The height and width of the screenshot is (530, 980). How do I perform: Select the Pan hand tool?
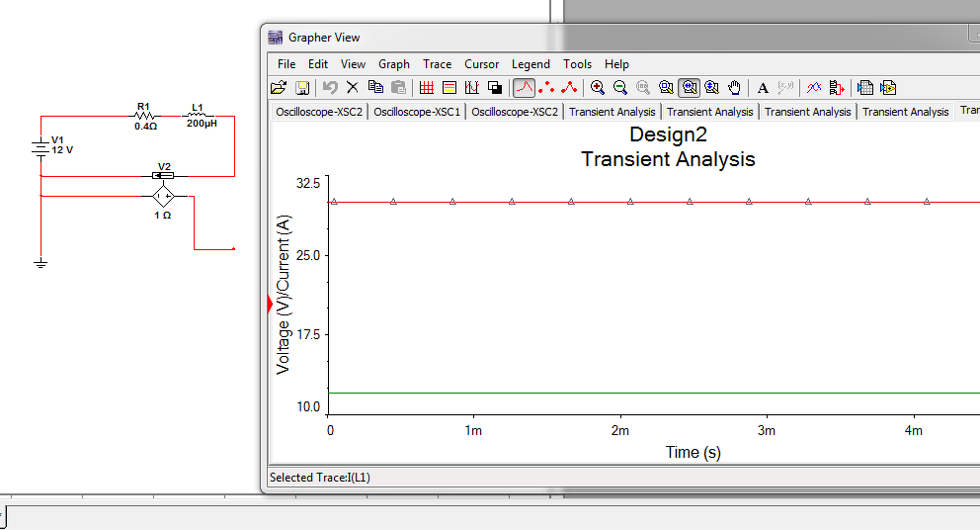pos(734,88)
